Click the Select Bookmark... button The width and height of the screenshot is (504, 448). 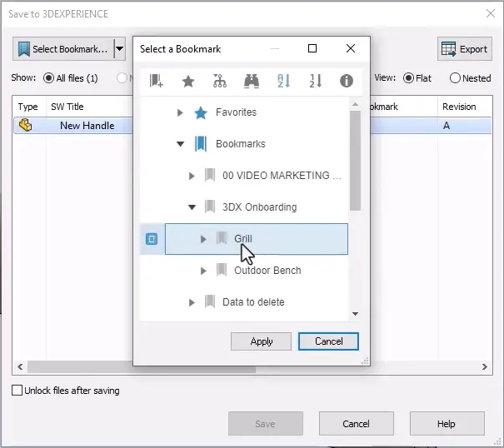pos(63,49)
